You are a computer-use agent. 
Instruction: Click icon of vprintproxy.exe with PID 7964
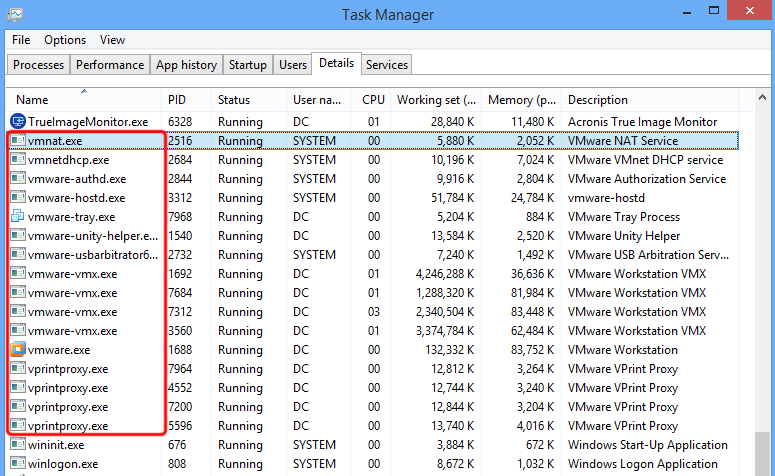coord(18,369)
